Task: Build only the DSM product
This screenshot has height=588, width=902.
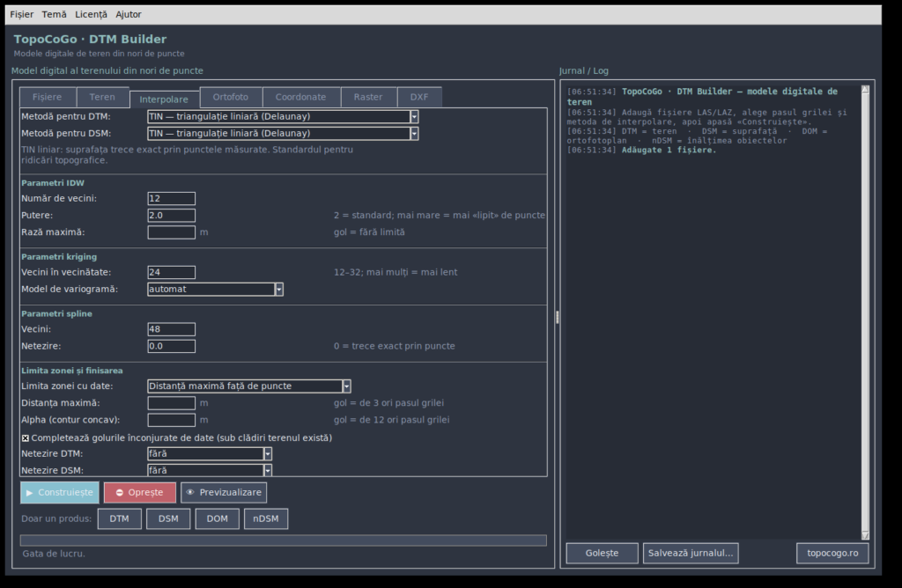Action: pos(168,518)
